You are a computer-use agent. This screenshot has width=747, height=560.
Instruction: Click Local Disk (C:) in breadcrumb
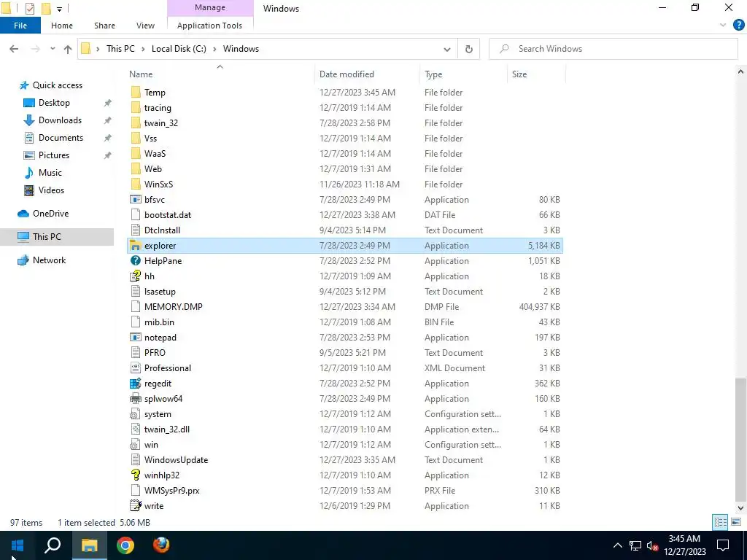[x=179, y=49]
